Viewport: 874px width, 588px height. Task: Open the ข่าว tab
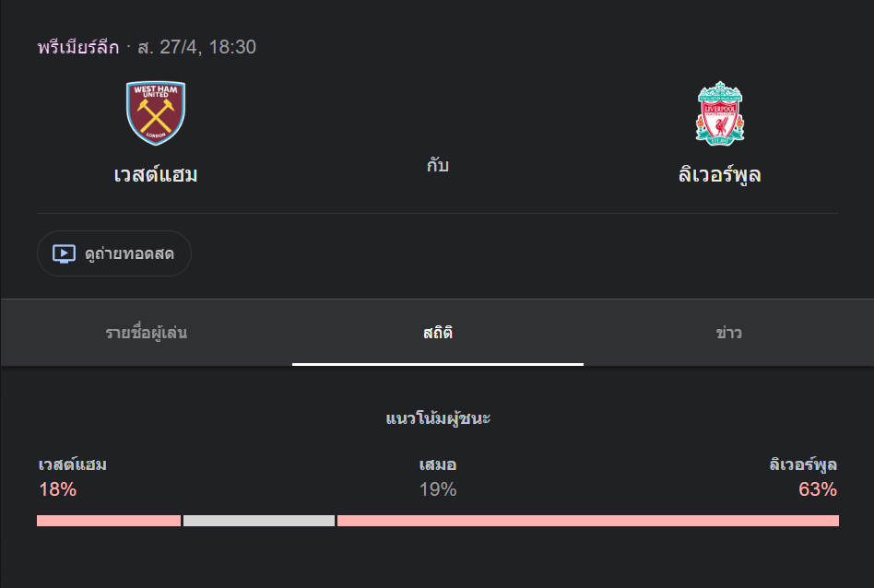coord(728,333)
